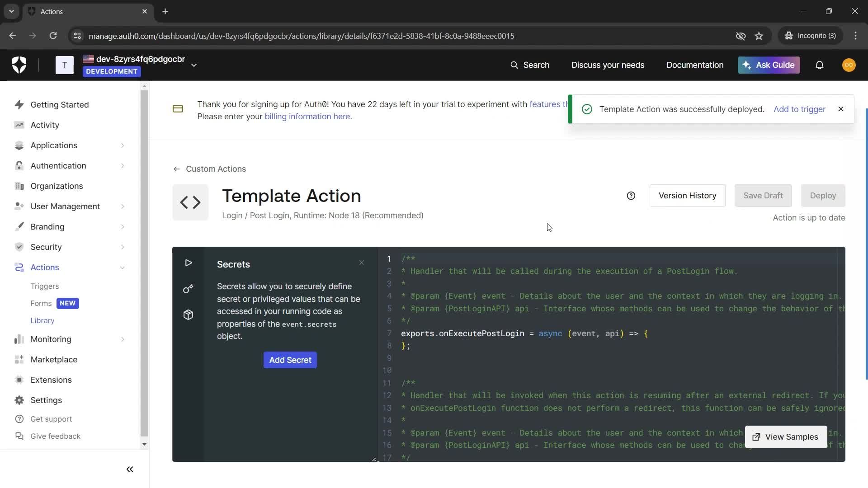
Task: Open Marketplace in the sidebar
Action: [54, 360]
